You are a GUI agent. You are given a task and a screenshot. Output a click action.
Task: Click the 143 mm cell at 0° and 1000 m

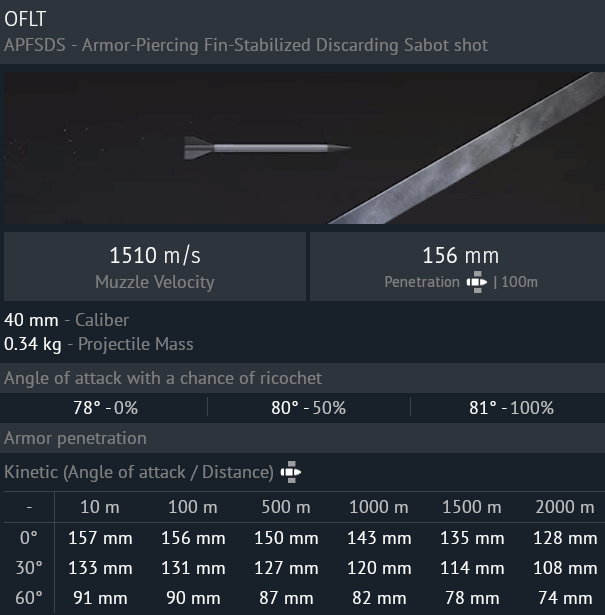(379, 538)
